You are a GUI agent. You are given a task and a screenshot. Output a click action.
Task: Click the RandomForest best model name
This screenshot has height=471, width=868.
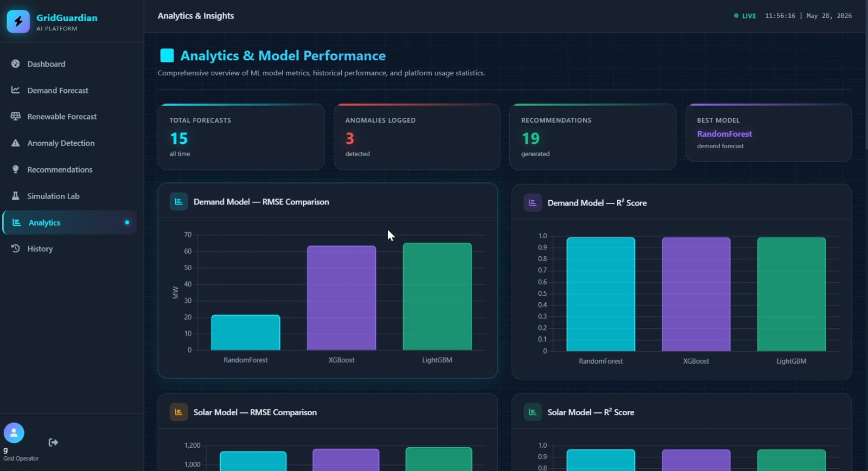click(x=724, y=133)
